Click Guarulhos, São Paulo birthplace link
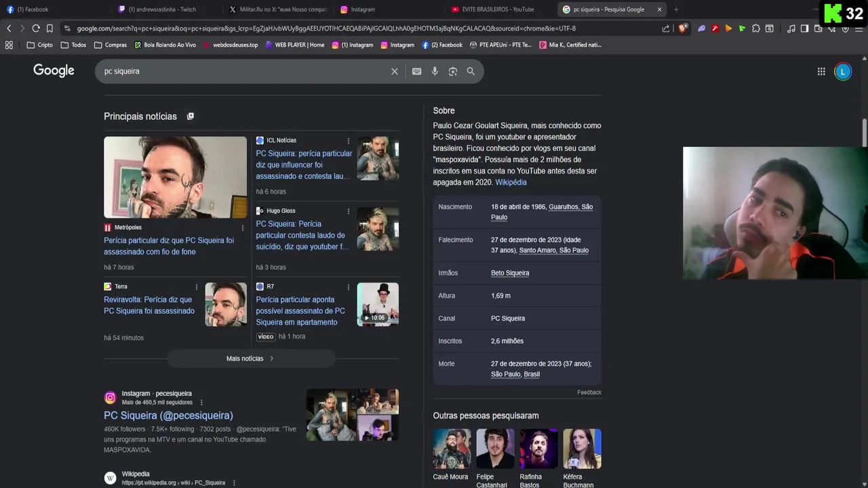Screen dimensions: 868x488 pos(542,211)
